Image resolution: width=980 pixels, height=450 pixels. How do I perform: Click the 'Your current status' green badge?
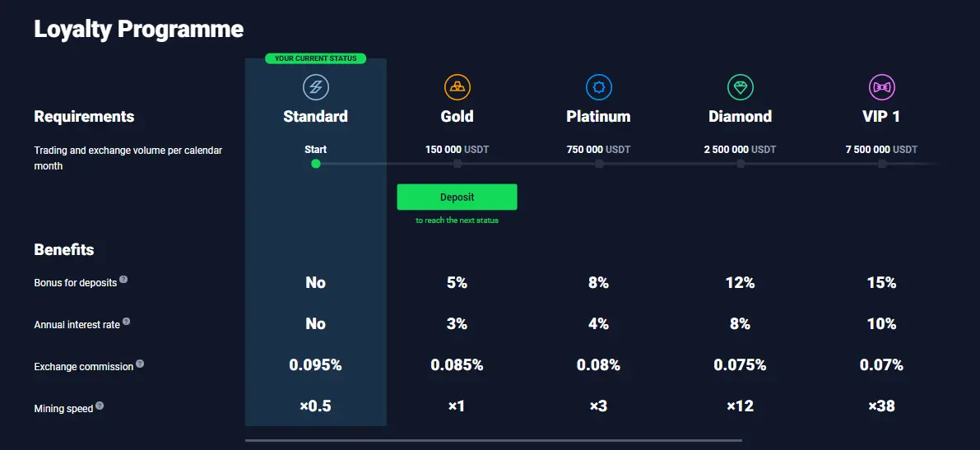316,58
